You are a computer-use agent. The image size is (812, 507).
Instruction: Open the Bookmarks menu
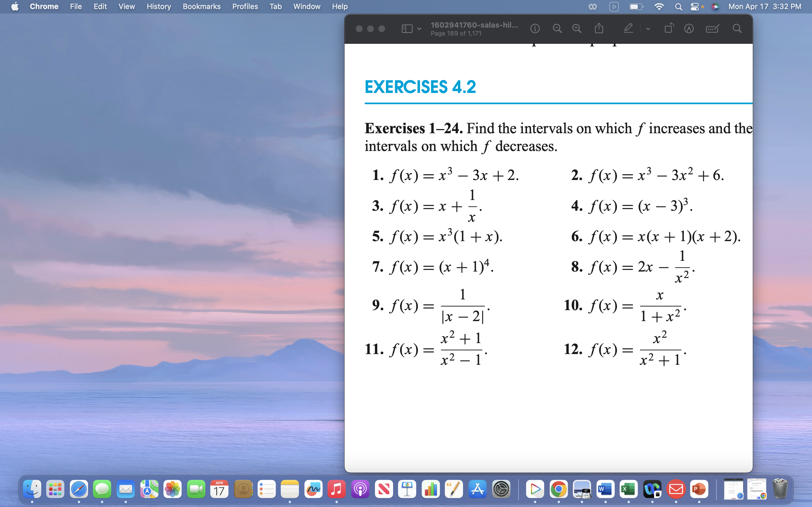[201, 6]
